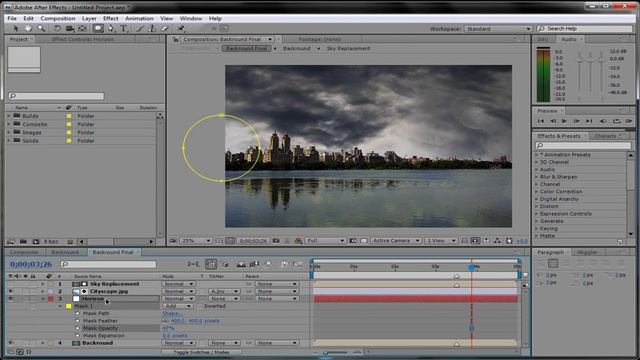
Task: Select the Unified Camera tool
Action: coord(70,29)
